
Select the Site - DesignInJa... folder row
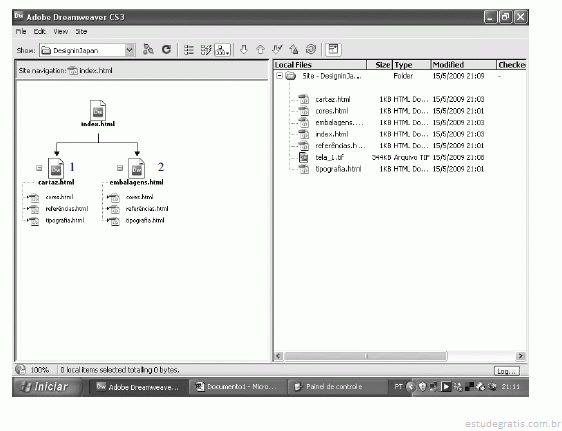tap(400, 76)
